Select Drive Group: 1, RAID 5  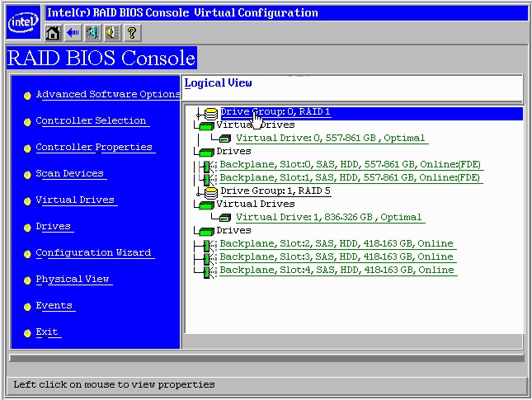[275, 191]
